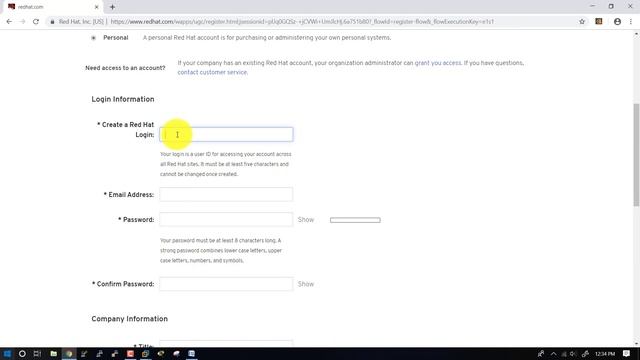The image size is (640, 360).
Task: Click the padlock site security icon
Action: click(52, 22)
